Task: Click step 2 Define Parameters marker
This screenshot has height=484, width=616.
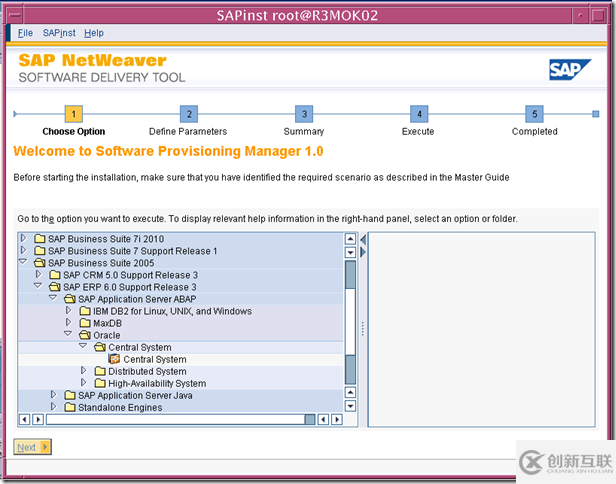Action: pyautogui.click(x=189, y=114)
